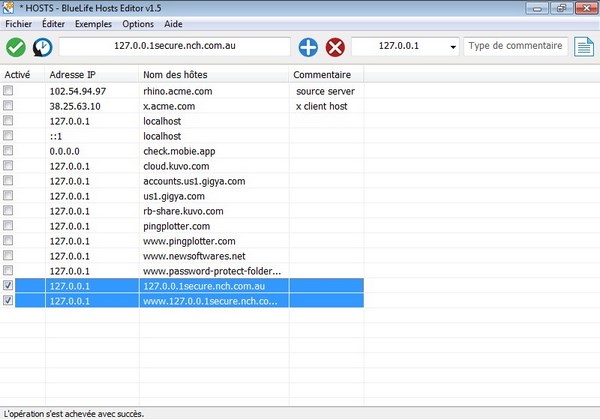Viewport: 600px width, 420px height.
Task: Enable checkbox for us1.gigya.com row
Action: tap(8, 195)
